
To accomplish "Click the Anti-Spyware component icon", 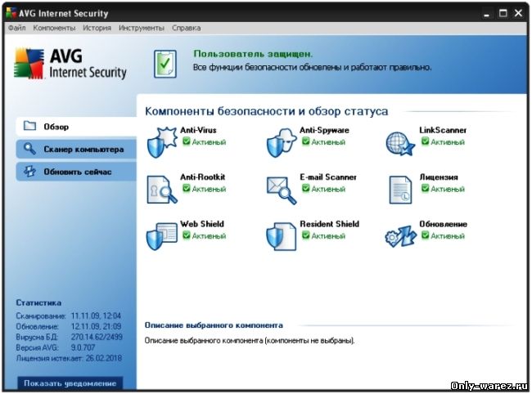I will [281, 141].
